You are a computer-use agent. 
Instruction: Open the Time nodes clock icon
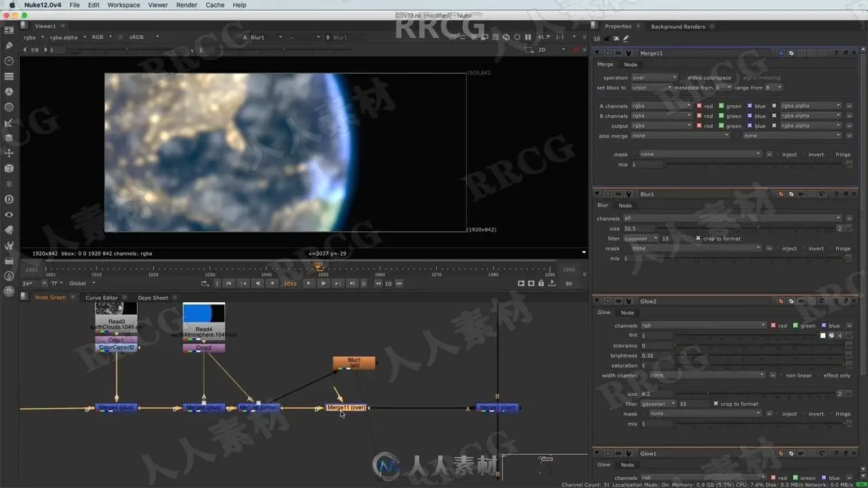click(x=9, y=61)
